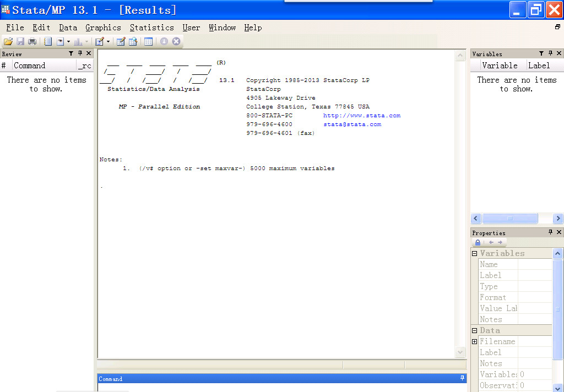Click the _rc column header in Review
This screenshot has width=564, height=392.
coord(85,66)
